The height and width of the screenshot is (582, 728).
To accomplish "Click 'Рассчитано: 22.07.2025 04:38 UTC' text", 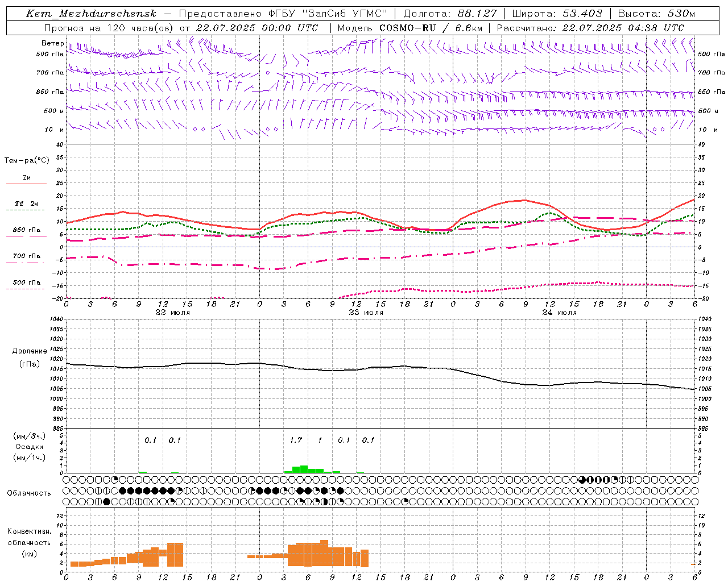I will 590,28.
